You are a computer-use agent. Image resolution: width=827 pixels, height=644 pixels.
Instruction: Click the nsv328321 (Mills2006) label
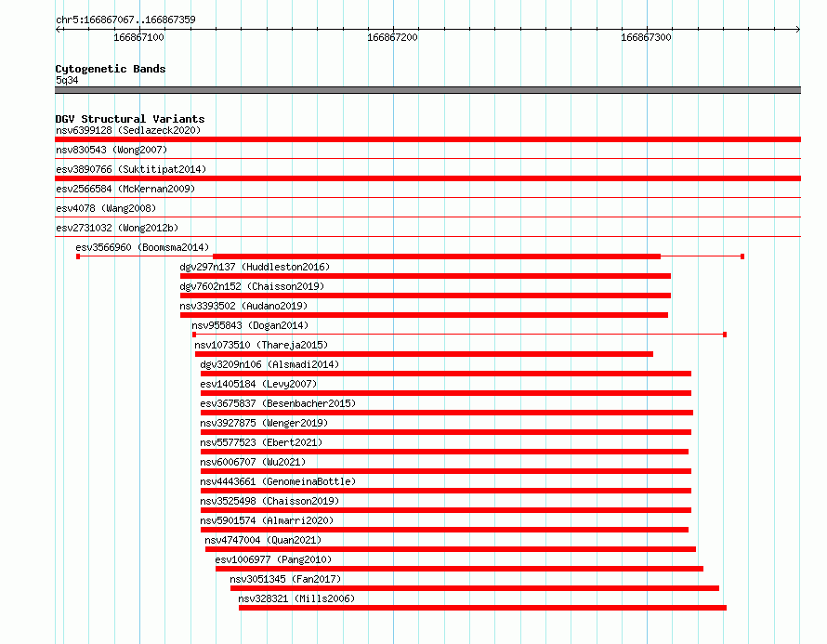click(x=296, y=598)
